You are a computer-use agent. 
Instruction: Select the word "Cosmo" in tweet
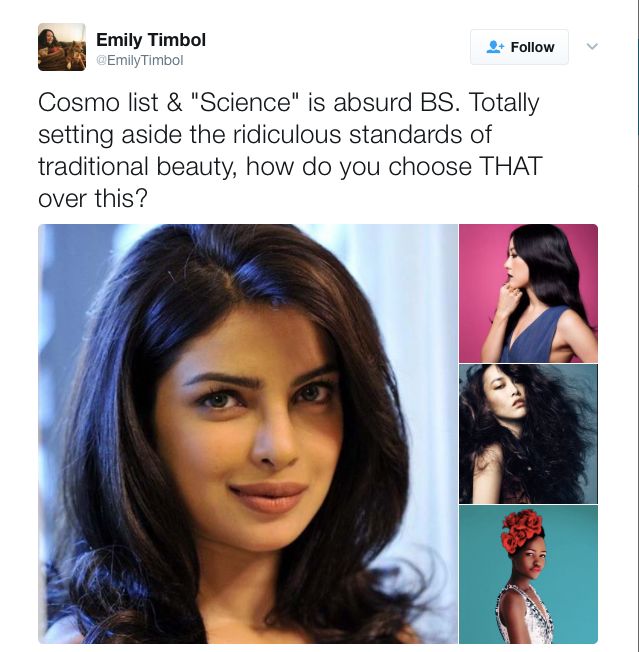click(x=79, y=102)
